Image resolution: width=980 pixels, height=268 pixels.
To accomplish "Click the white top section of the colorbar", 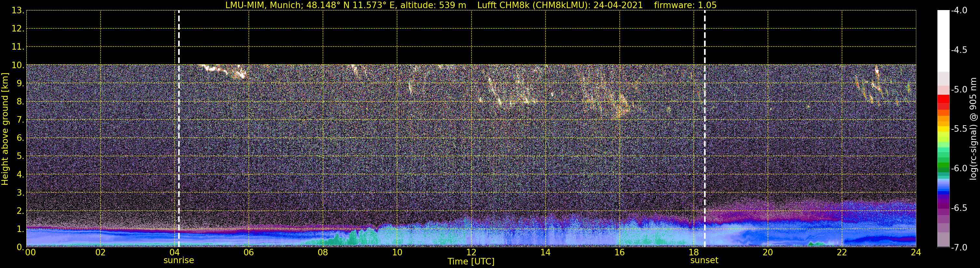I will coord(943,41).
